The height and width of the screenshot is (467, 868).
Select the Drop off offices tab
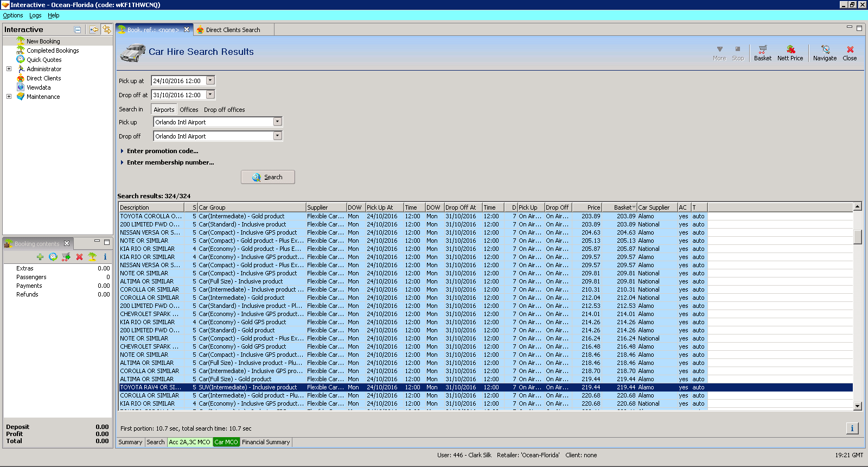[224, 110]
